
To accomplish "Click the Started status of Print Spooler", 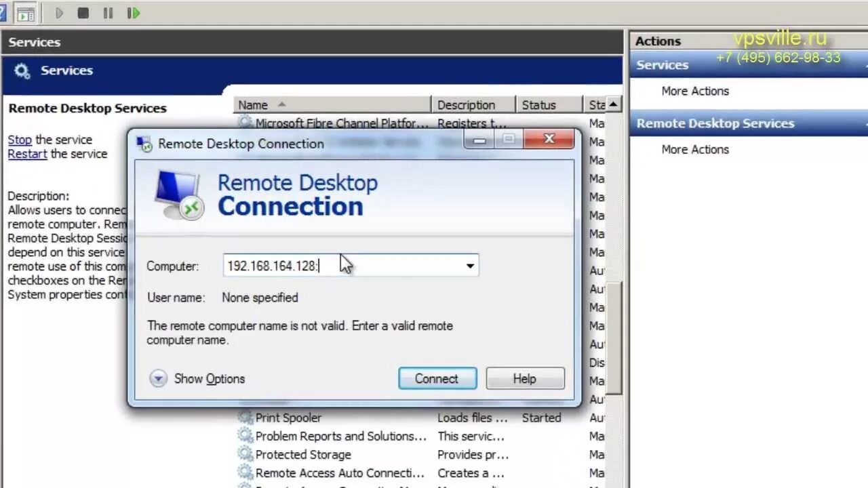I will click(x=541, y=418).
